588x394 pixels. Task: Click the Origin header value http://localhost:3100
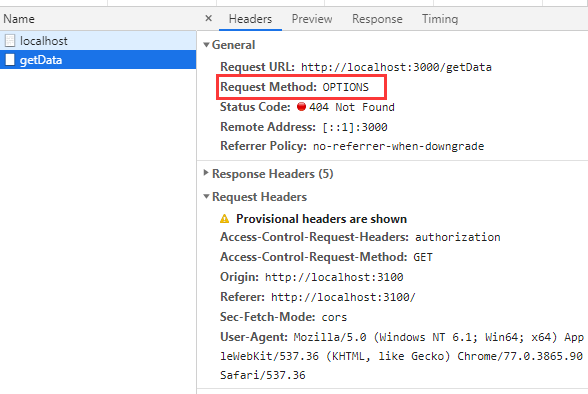[334, 277]
